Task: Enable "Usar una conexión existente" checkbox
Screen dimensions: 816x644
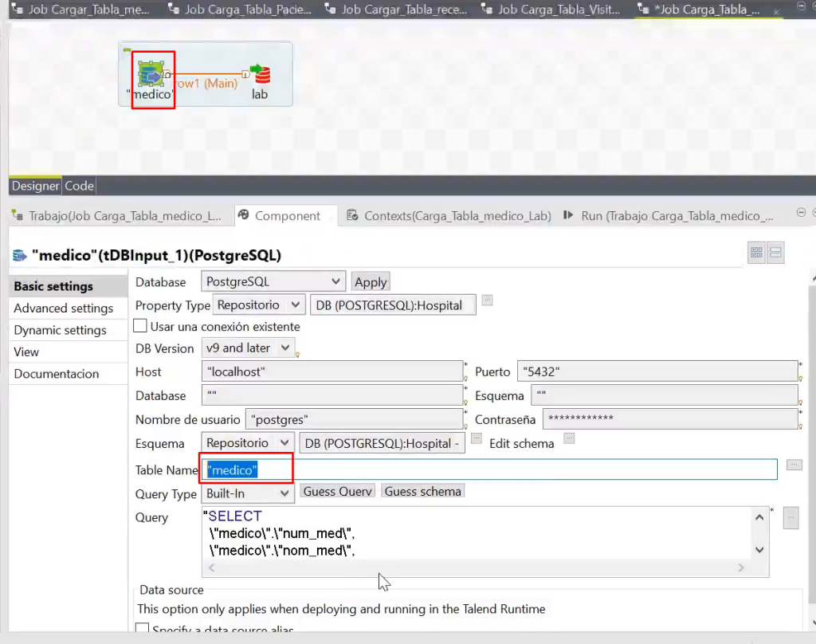Action: pos(140,326)
